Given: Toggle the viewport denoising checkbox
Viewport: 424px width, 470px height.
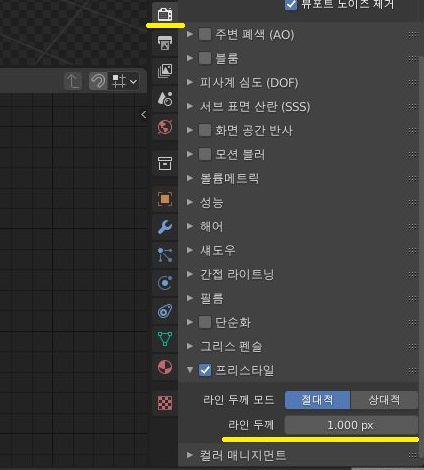Looking at the screenshot, I should pos(291,4).
